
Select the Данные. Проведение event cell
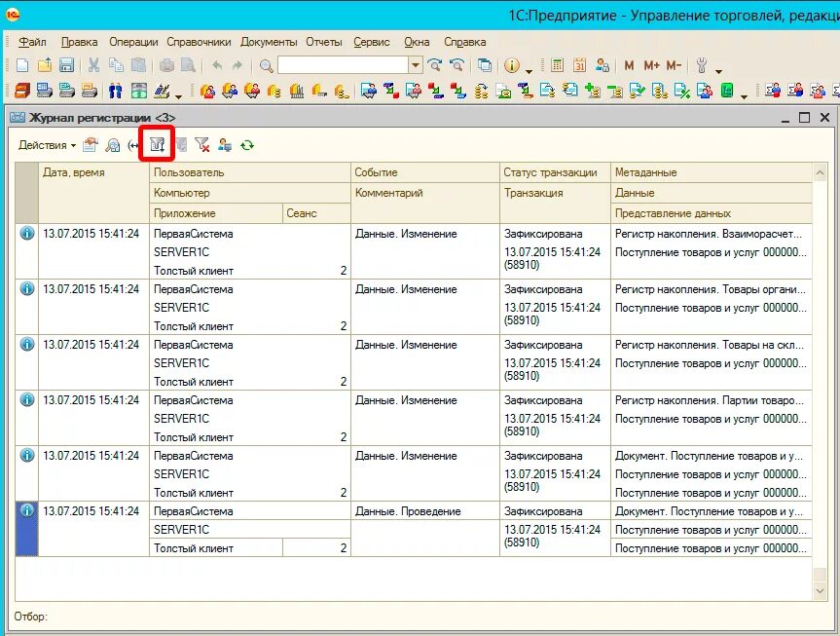tap(425, 511)
